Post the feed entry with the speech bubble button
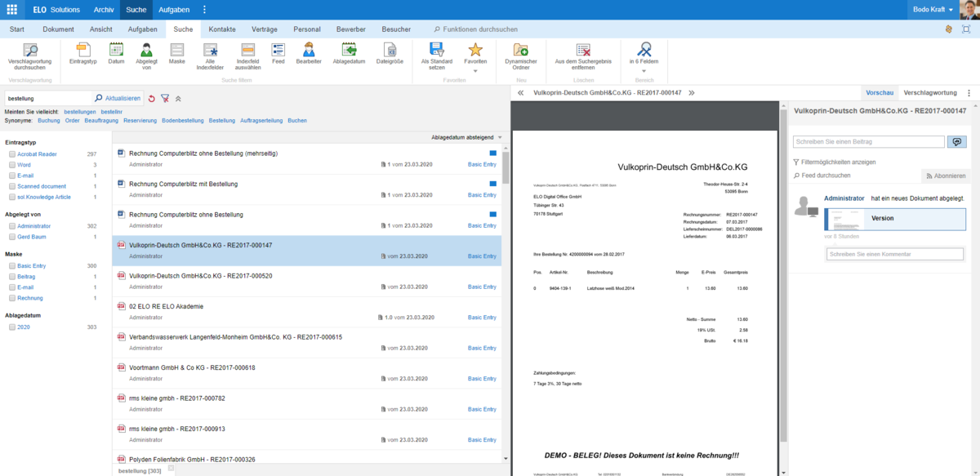 (x=956, y=141)
